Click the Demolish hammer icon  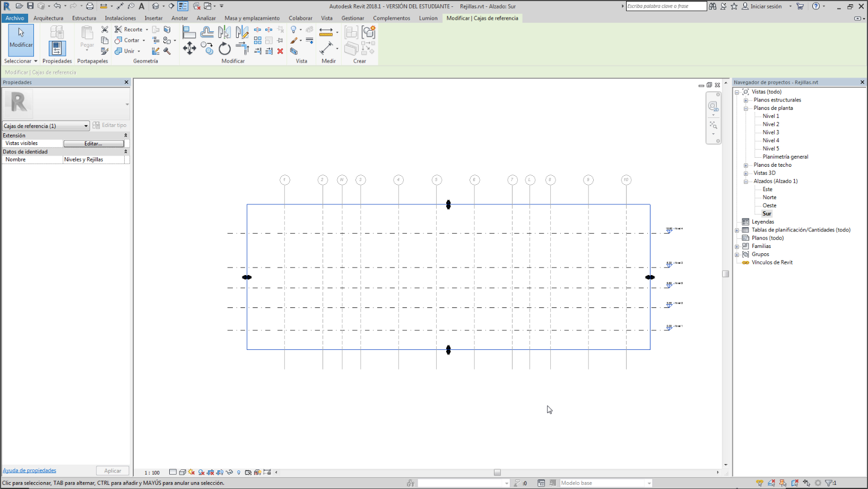pyautogui.click(x=167, y=52)
